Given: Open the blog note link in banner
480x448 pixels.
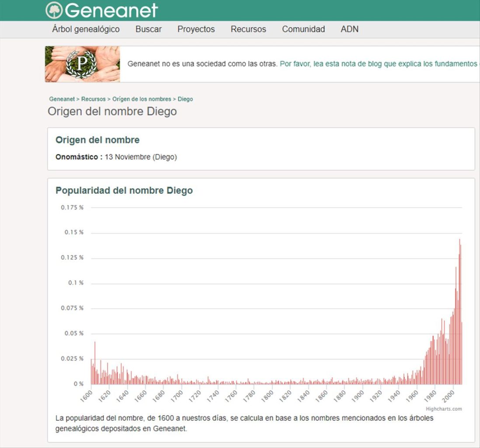Looking at the screenshot, I should point(379,64).
